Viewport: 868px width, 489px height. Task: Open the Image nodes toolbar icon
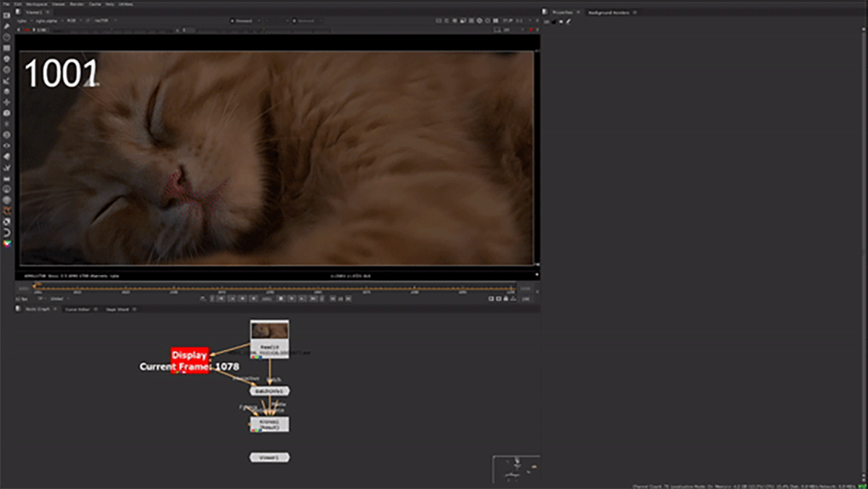tap(7, 15)
